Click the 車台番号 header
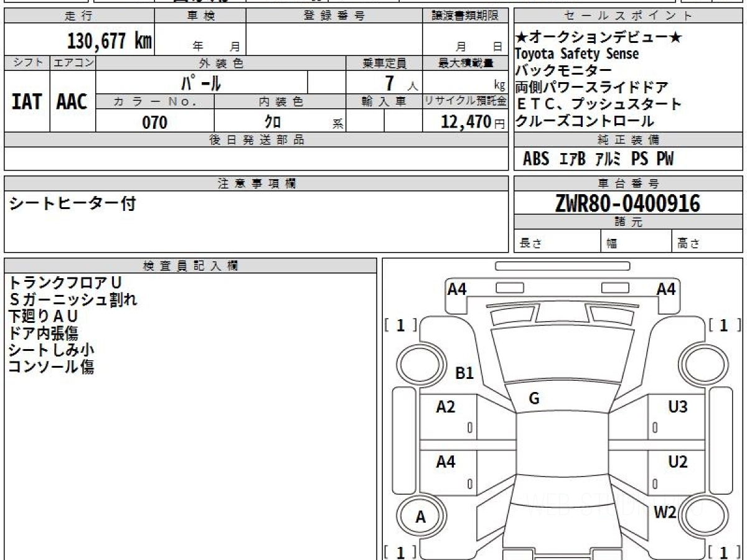The height and width of the screenshot is (560, 747). pyautogui.click(x=628, y=184)
